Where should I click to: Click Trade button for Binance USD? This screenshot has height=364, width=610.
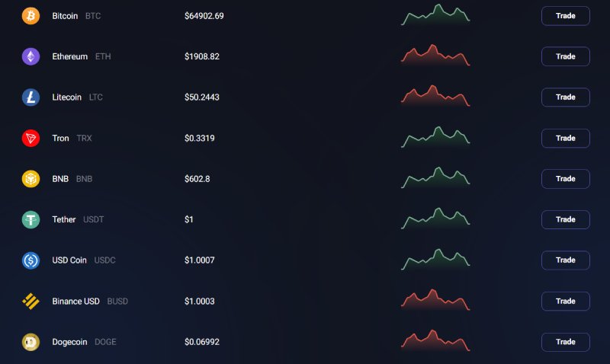[x=565, y=301]
